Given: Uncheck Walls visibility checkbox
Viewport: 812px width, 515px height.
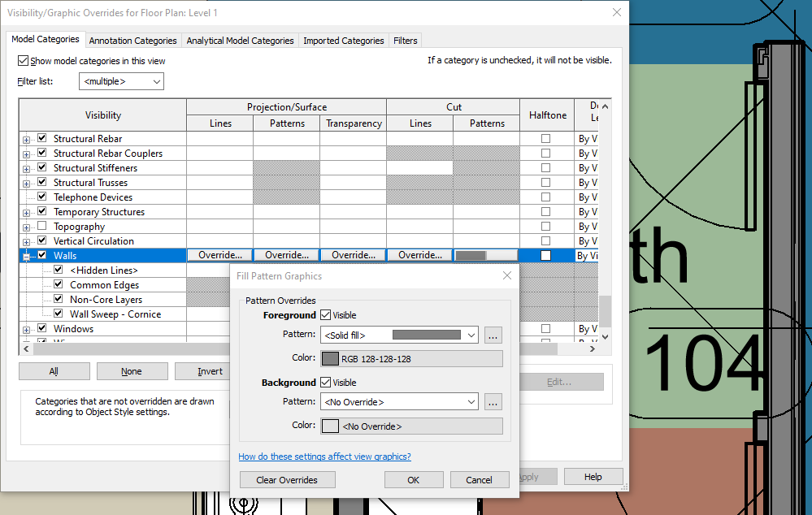Looking at the screenshot, I should 42,254.
